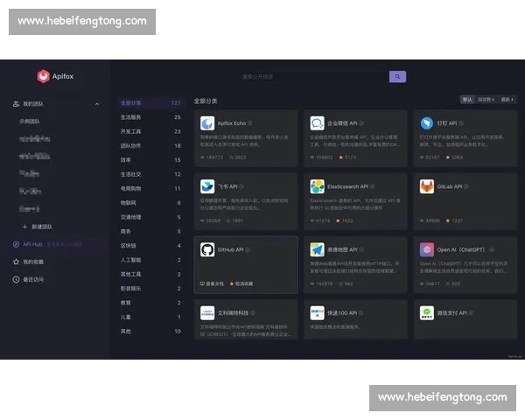Click the 高德地图 API paper-plane icon
This screenshot has height=420, width=525.
coord(317,249)
